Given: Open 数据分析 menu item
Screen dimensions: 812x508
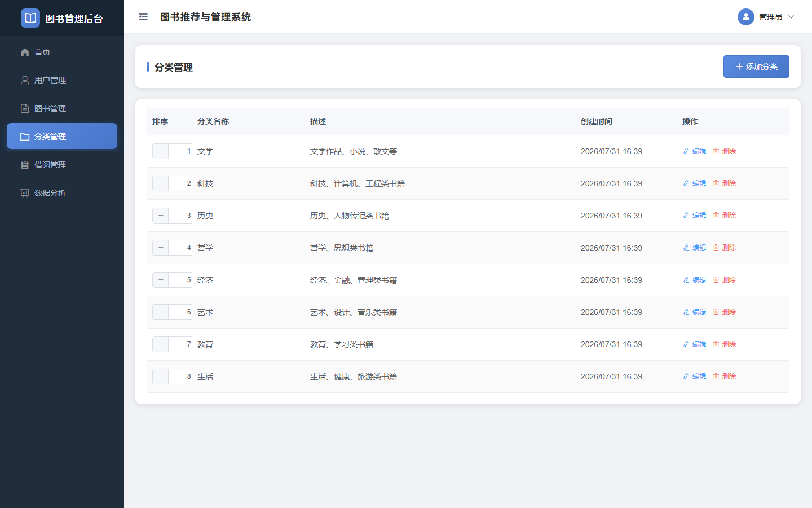Looking at the screenshot, I should click(62, 193).
